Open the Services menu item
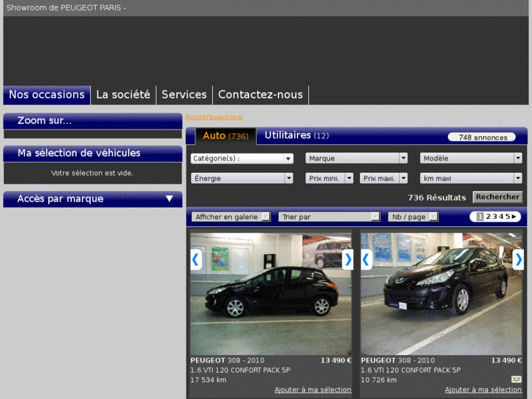 point(184,94)
